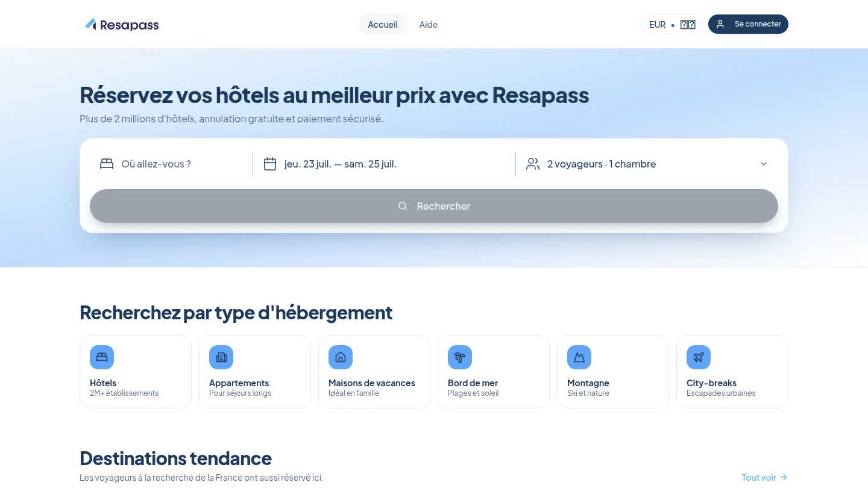This screenshot has height=488, width=868.
Task: Open the 2 voyageurs · 1 chambre selector
Action: pos(647,164)
